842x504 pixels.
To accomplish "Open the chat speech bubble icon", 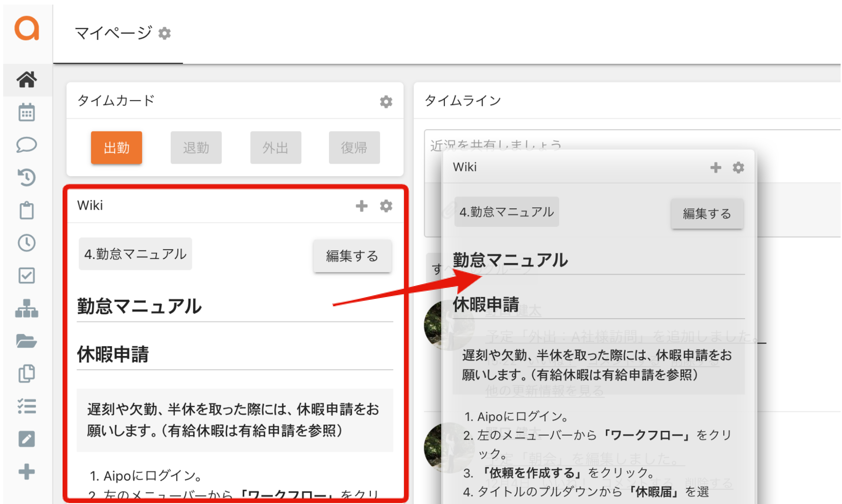I will pyautogui.click(x=27, y=145).
